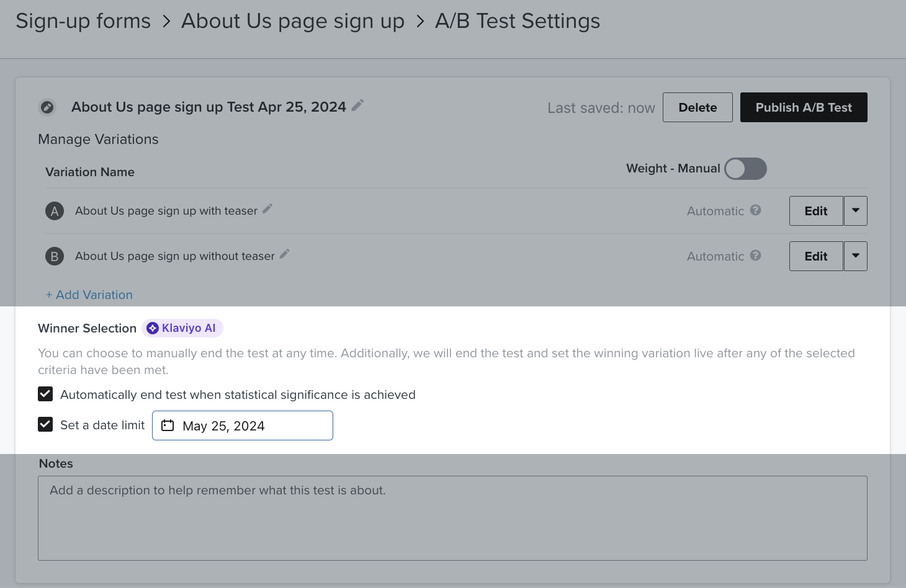
Task: Open the date picker showing May 25, 2024
Action: point(242,425)
